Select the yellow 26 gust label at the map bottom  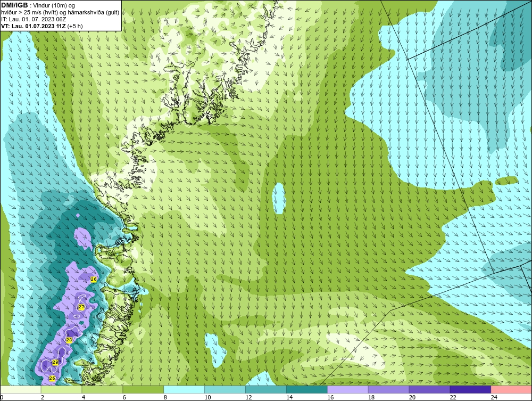52,378
